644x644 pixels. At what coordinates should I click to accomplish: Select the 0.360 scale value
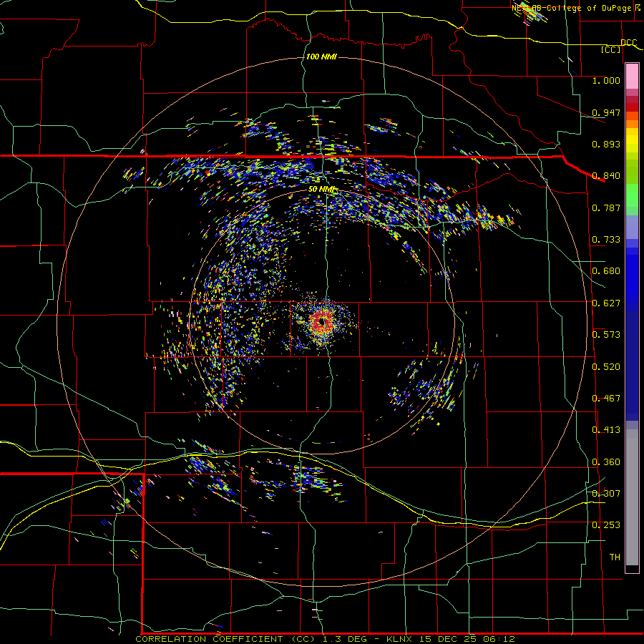pos(606,462)
